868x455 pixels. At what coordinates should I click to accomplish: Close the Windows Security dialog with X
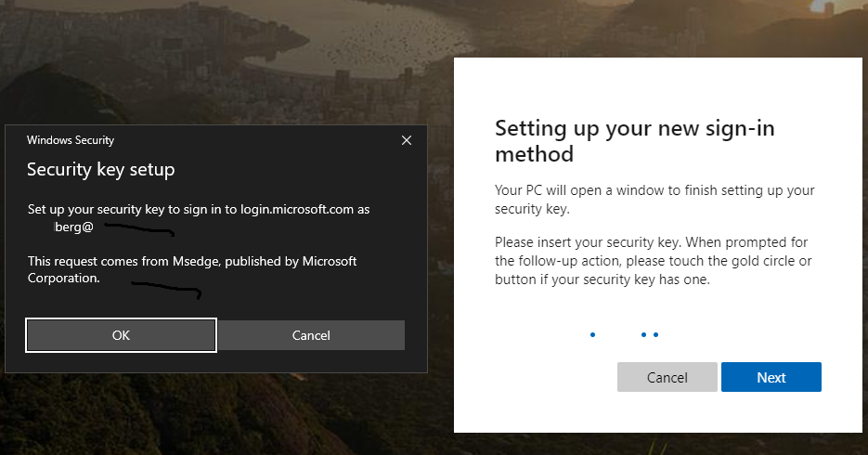(x=406, y=140)
